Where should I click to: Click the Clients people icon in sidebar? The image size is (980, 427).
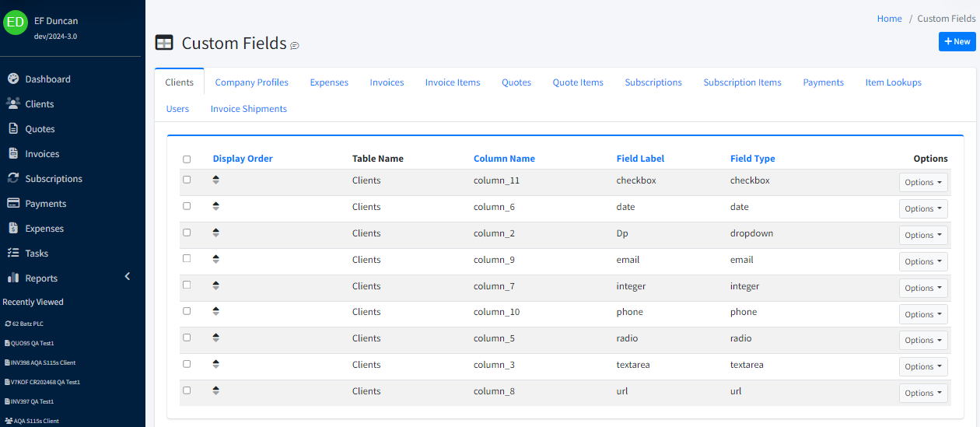pos(12,103)
